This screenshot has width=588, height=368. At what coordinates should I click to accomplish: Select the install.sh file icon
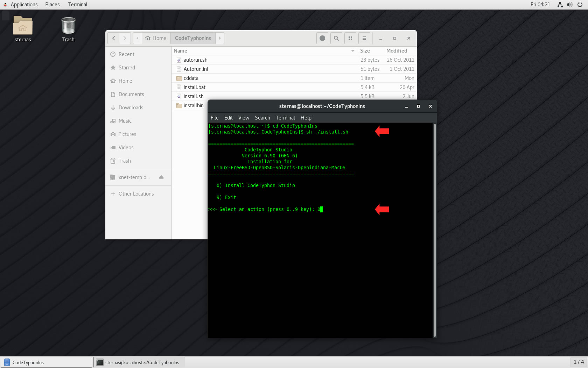179,96
